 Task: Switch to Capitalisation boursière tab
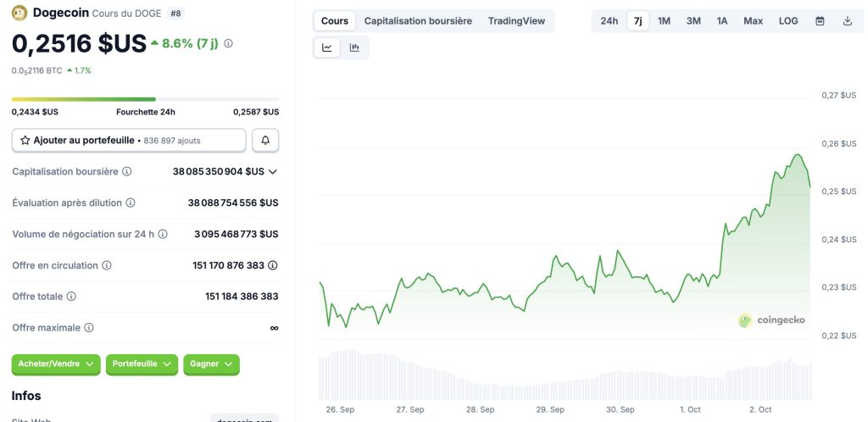point(418,20)
